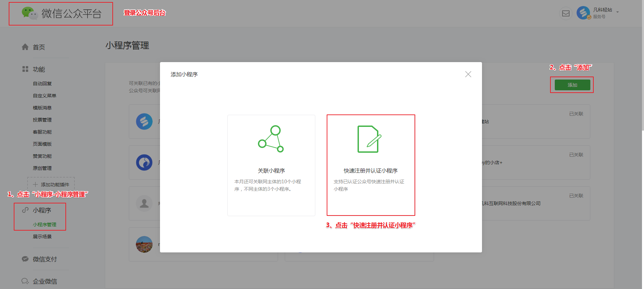Click the 凡科轻站 account avatar
This screenshot has width=644, height=289.
click(x=583, y=13)
